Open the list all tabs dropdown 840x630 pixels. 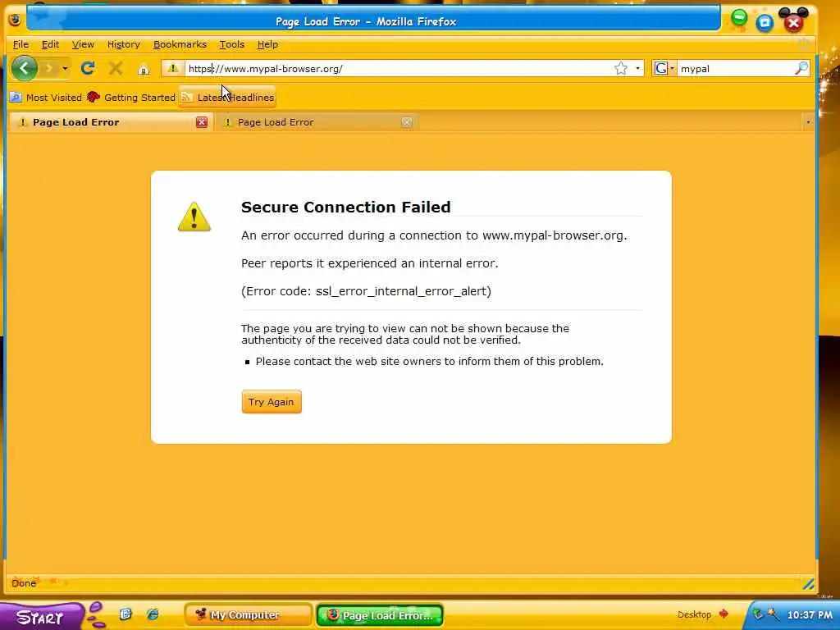(808, 123)
